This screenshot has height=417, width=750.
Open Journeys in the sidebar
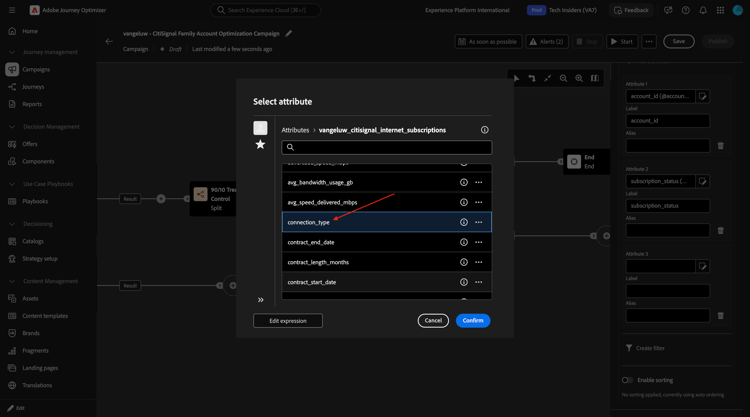click(33, 87)
